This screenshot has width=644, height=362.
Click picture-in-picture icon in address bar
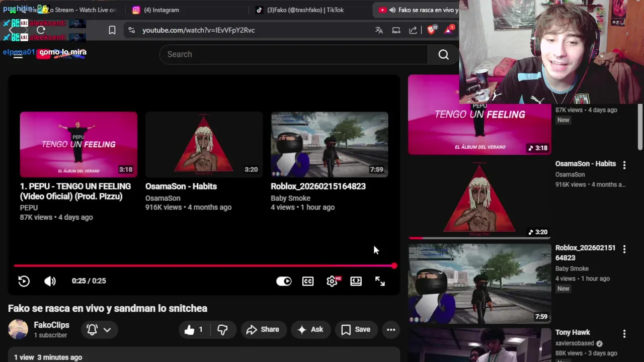pyautogui.click(x=396, y=30)
